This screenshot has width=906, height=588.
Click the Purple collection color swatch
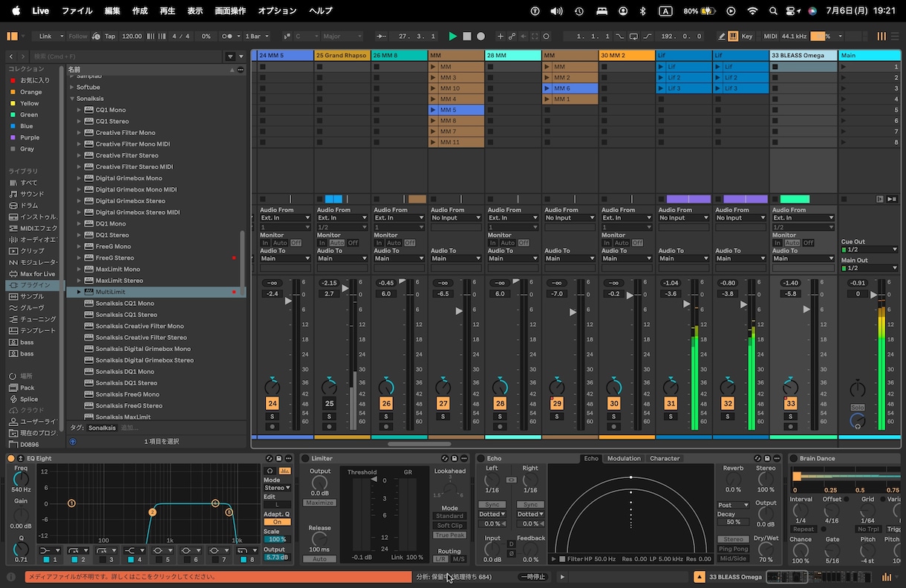tap(12, 137)
